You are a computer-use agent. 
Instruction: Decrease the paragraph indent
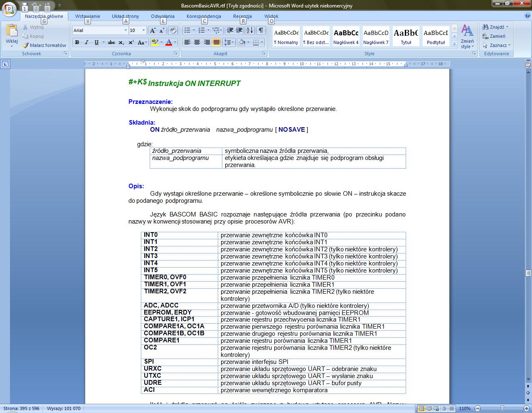point(229,30)
